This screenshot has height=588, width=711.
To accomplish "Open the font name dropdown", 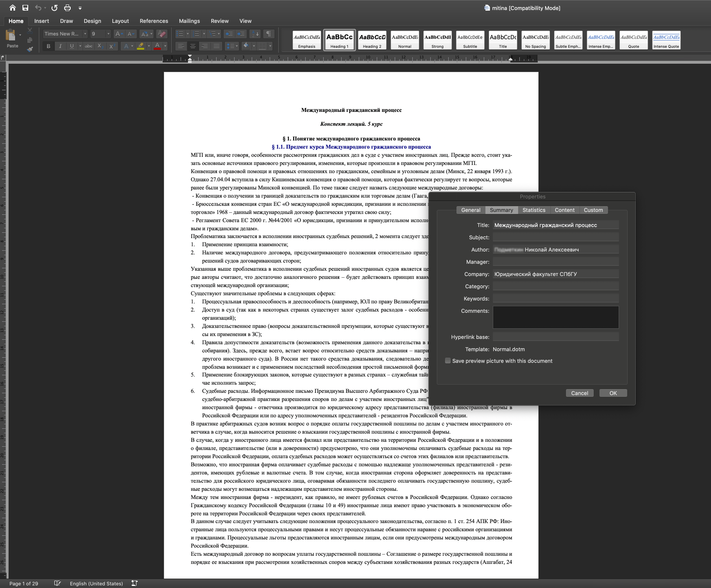I will click(x=85, y=34).
